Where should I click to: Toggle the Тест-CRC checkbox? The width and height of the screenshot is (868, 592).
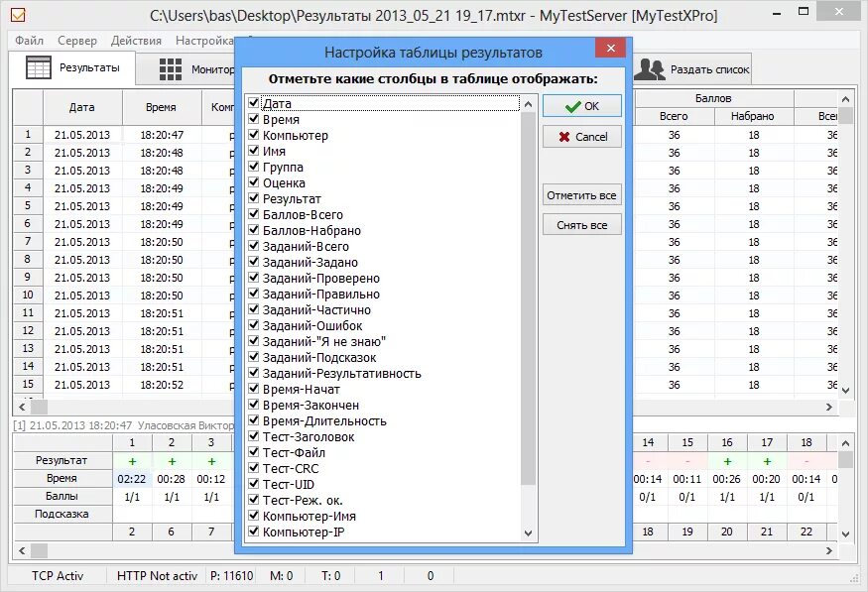(x=254, y=468)
